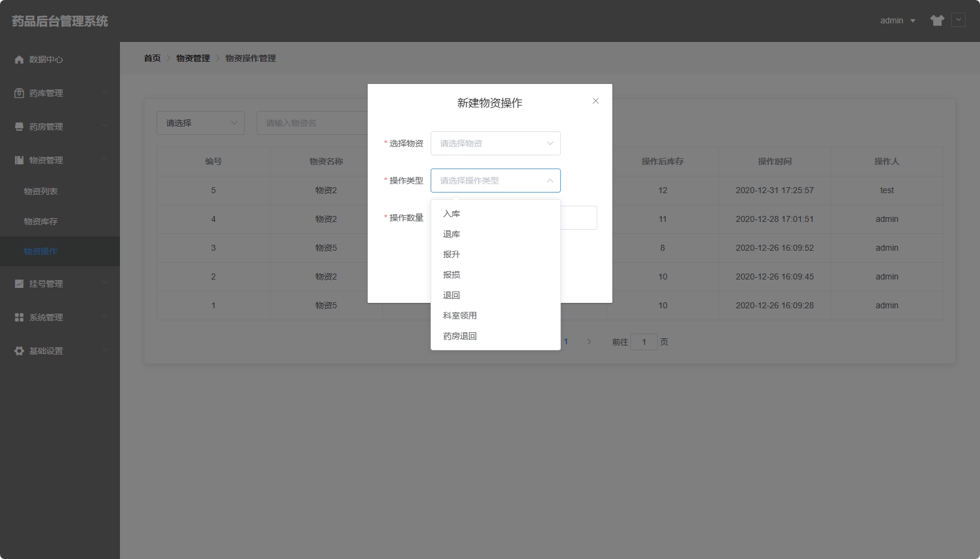Click the 操作时间 column header
The image size is (980, 559).
tap(775, 161)
